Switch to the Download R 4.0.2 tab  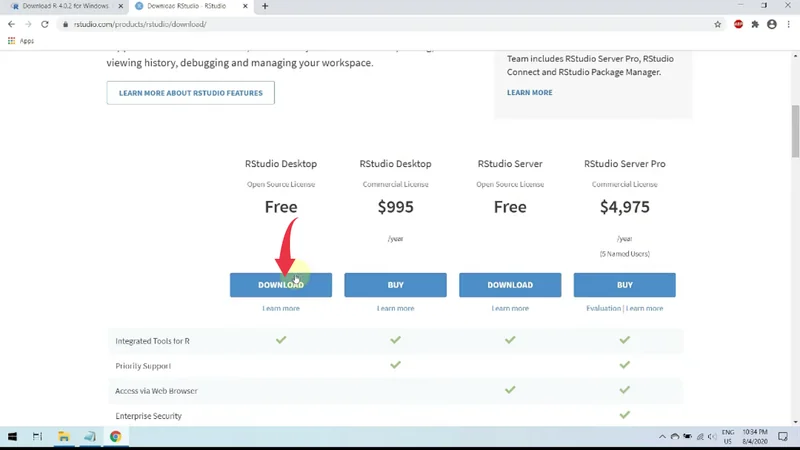65,6
